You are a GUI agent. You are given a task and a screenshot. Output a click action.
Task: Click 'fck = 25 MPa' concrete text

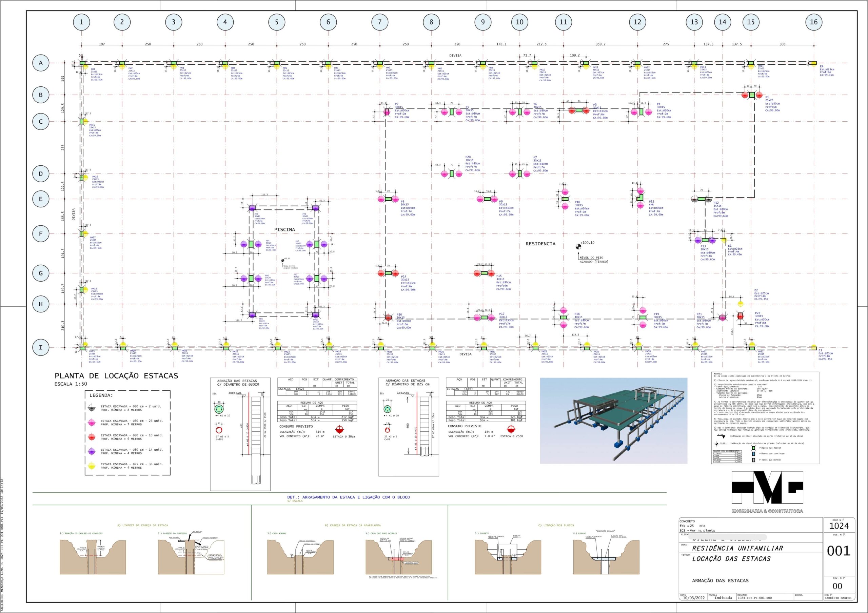coord(693,526)
